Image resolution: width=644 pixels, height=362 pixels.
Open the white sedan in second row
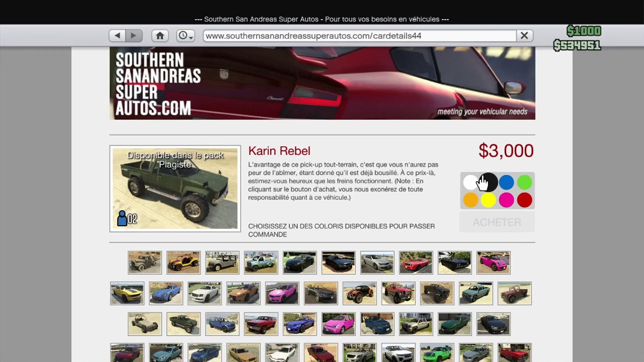(x=205, y=294)
